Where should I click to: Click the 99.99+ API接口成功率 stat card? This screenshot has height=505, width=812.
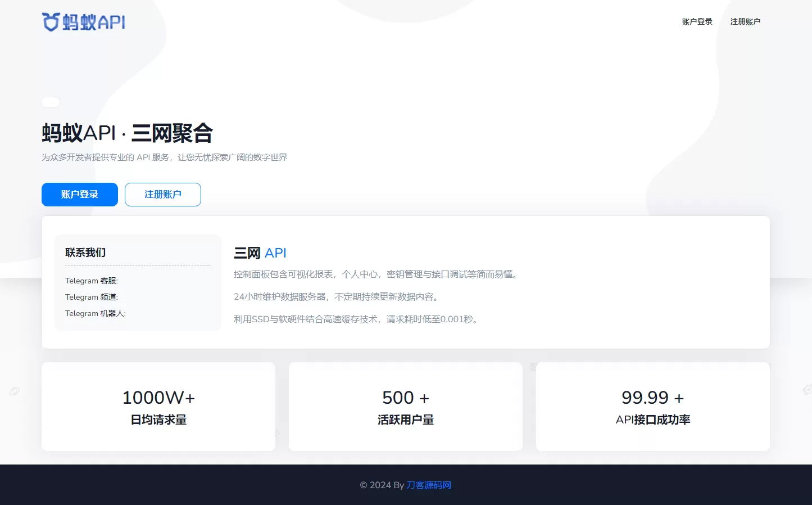[652, 407]
